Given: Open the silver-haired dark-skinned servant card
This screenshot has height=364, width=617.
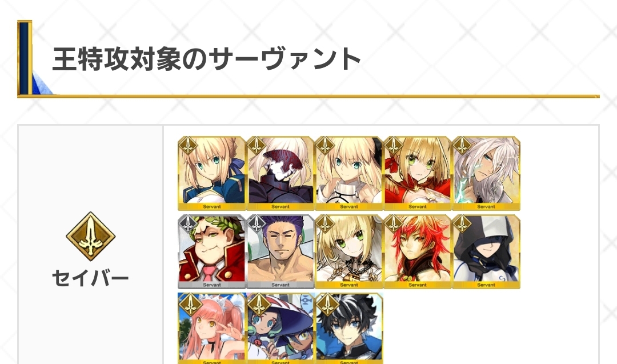Looking at the screenshot, I should [486, 174].
